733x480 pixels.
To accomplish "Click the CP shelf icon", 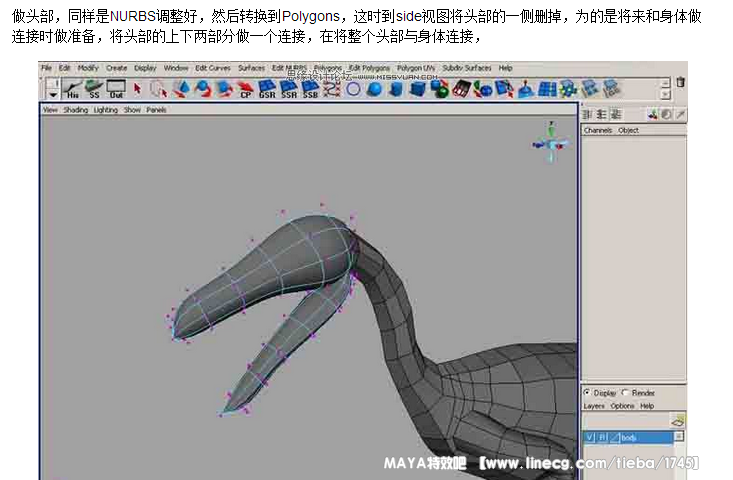I will point(245,89).
